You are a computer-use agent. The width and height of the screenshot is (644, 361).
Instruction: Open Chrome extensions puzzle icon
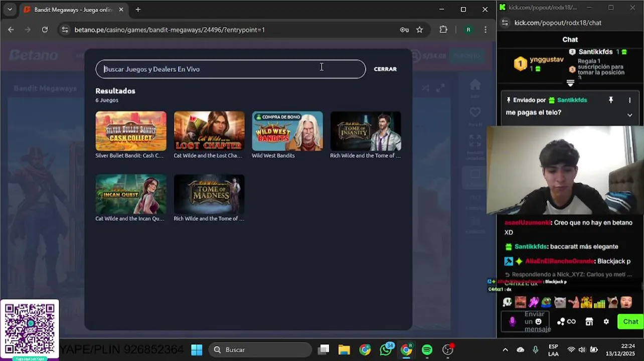tap(443, 30)
